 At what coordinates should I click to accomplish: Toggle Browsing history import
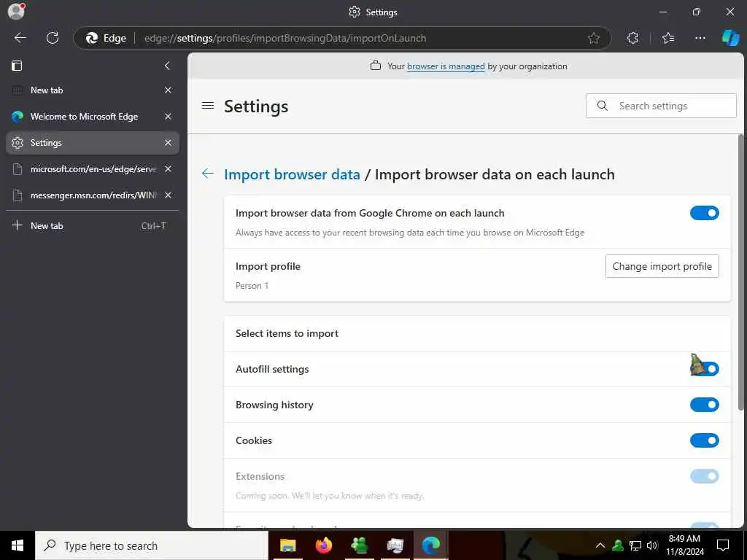pyautogui.click(x=704, y=405)
